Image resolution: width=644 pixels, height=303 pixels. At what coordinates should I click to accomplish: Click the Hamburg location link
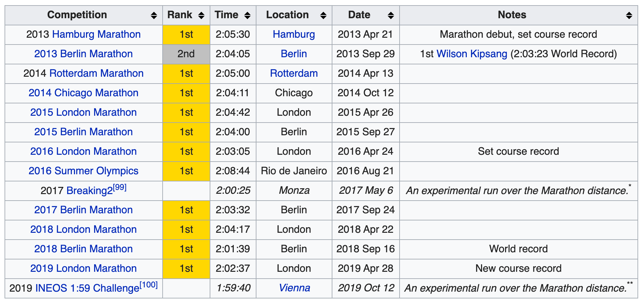tap(294, 34)
